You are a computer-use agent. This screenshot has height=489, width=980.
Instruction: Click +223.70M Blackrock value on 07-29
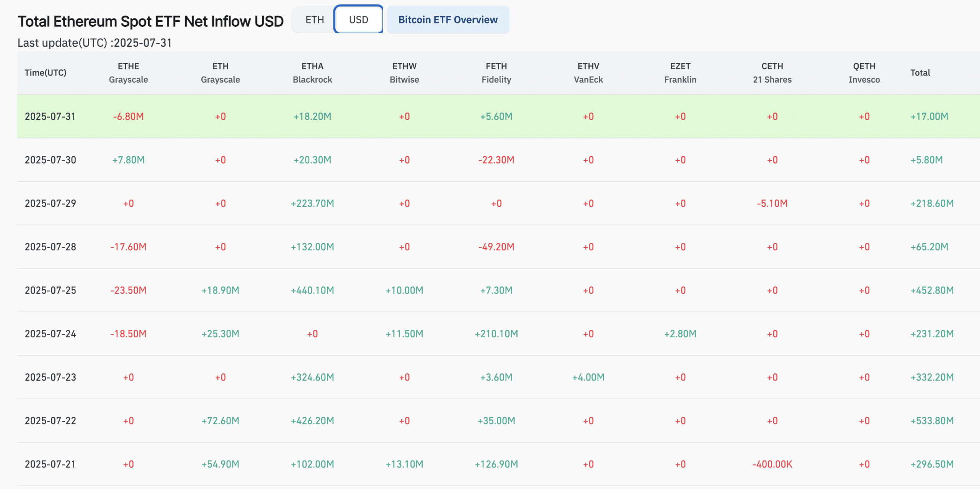[312, 203]
